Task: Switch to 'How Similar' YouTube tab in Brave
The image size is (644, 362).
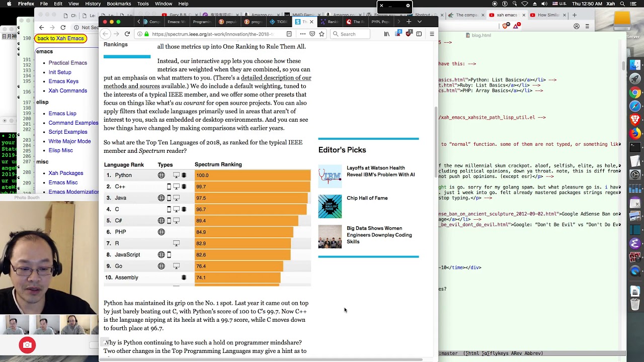Action: click(548, 15)
